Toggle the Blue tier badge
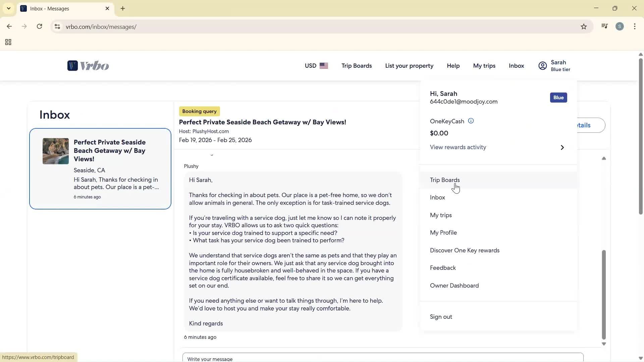Image resolution: width=644 pixels, height=362 pixels. coord(558,98)
